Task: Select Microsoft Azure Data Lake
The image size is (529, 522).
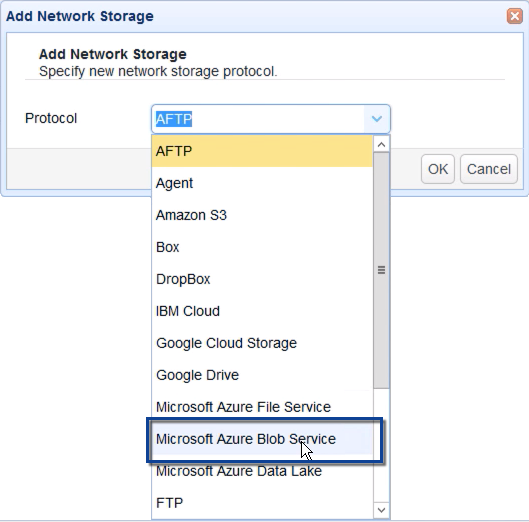Action: click(x=262, y=471)
